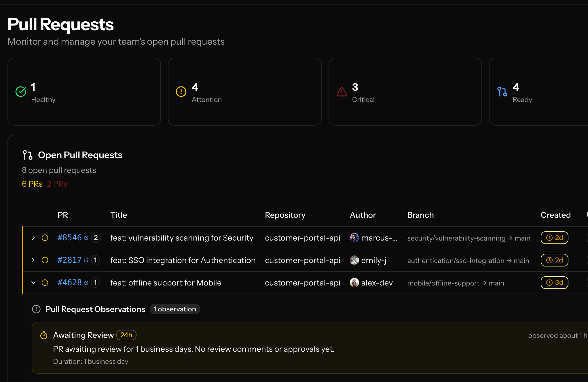Open pull request link #2817
The image size is (588, 382).
69,260
